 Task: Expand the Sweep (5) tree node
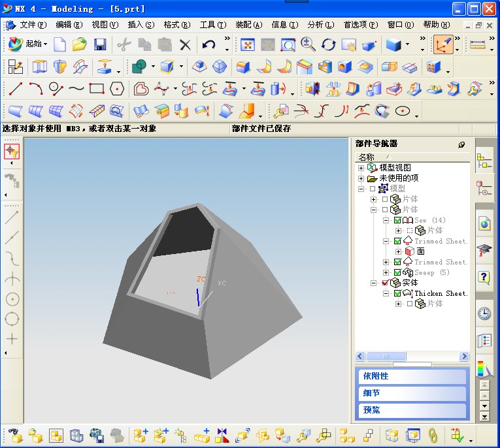click(386, 272)
